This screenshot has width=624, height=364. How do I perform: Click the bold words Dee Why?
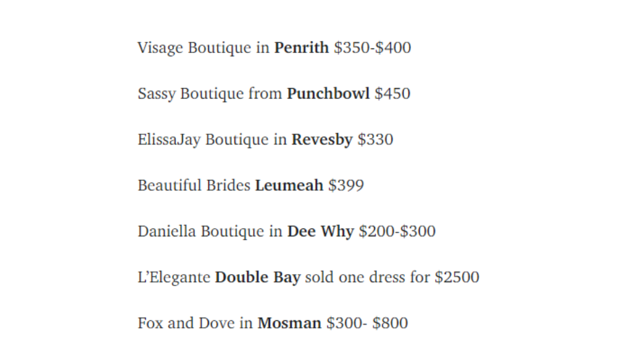click(x=321, y=232)
